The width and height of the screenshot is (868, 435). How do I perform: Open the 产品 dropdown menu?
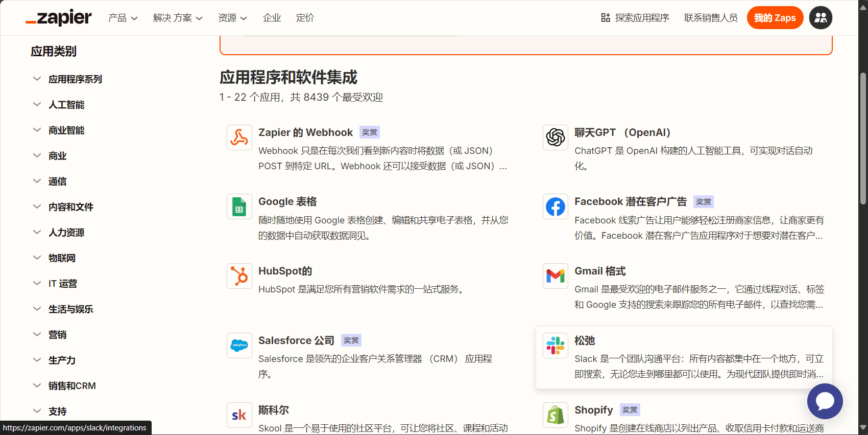click(123, 18)
